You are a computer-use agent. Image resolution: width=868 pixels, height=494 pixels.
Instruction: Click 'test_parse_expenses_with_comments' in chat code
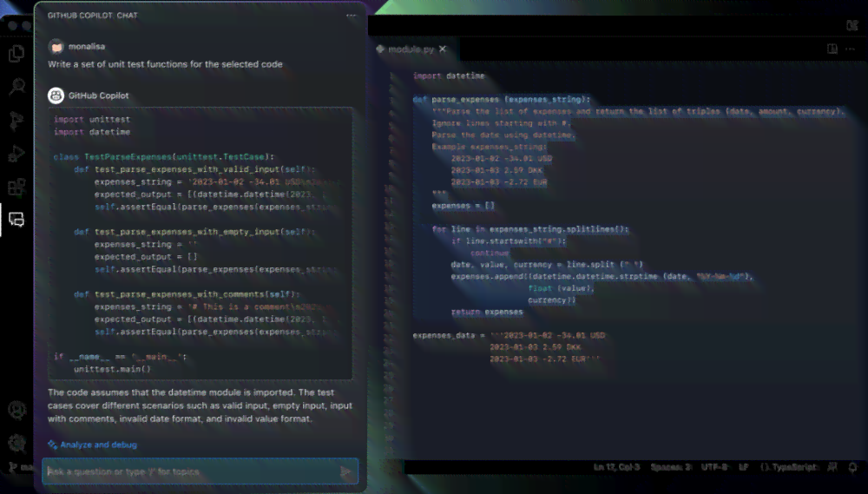181,294
